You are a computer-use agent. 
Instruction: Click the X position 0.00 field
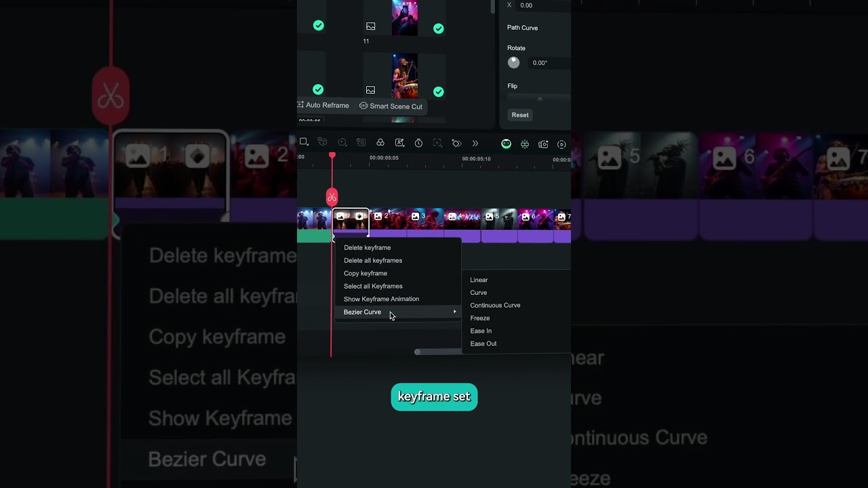[x=544, y=5]
